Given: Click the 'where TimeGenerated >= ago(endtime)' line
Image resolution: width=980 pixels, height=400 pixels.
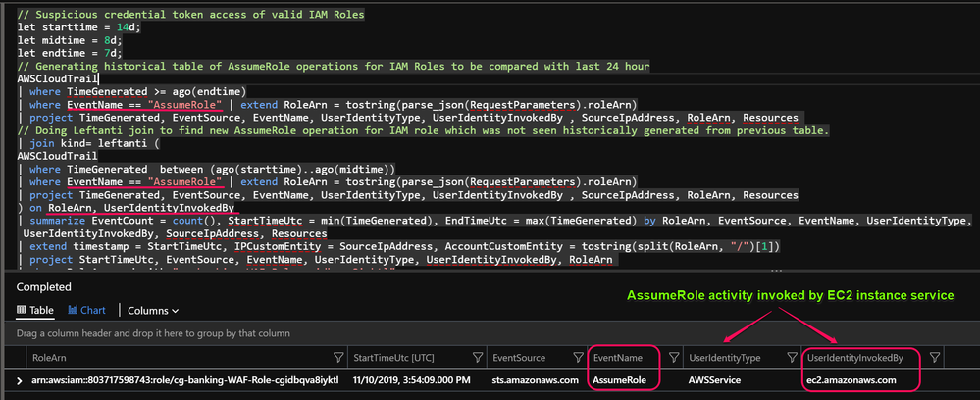Looking at the screenshot, I should click(132, 92).
